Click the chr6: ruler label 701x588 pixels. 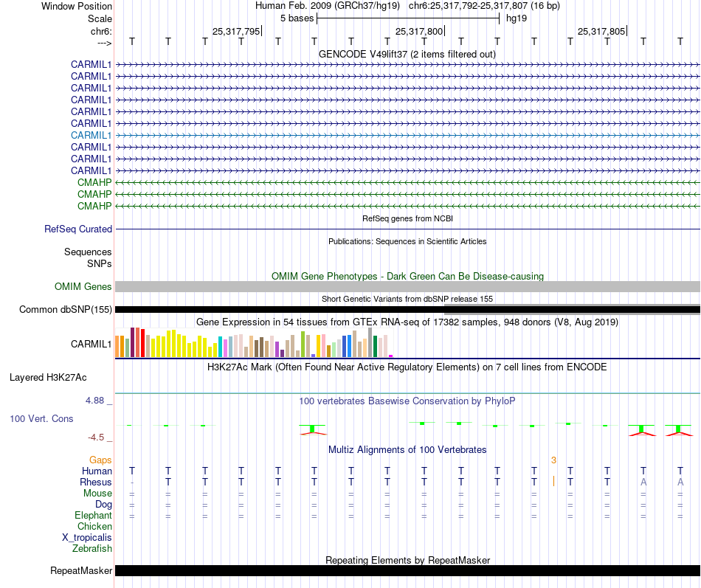click(x=102, y=31)
